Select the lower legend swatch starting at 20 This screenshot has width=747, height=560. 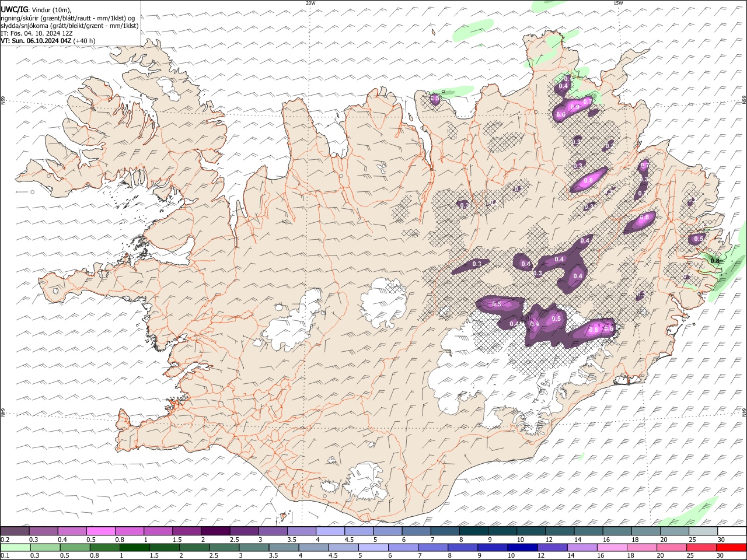coord(671,548)
